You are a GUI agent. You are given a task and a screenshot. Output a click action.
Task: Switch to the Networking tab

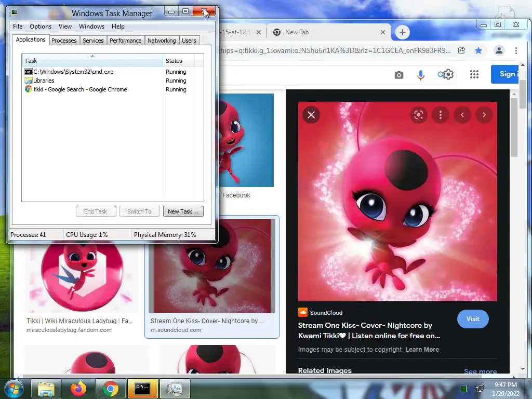(162, 41)
